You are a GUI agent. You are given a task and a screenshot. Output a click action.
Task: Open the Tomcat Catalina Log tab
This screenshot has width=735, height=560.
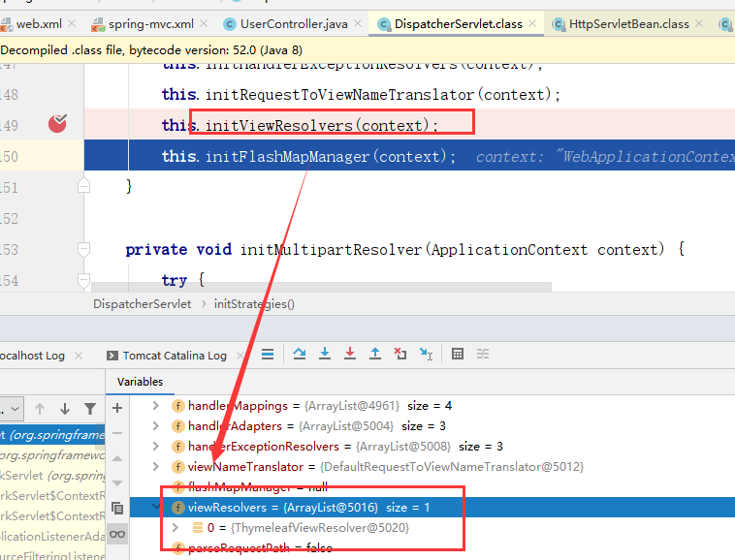tap(175, 356)
